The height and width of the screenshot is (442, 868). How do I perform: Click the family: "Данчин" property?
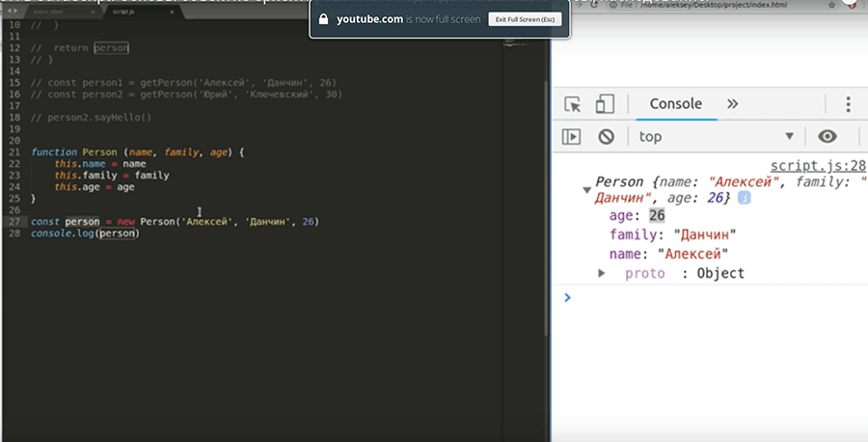coord(672,235)
